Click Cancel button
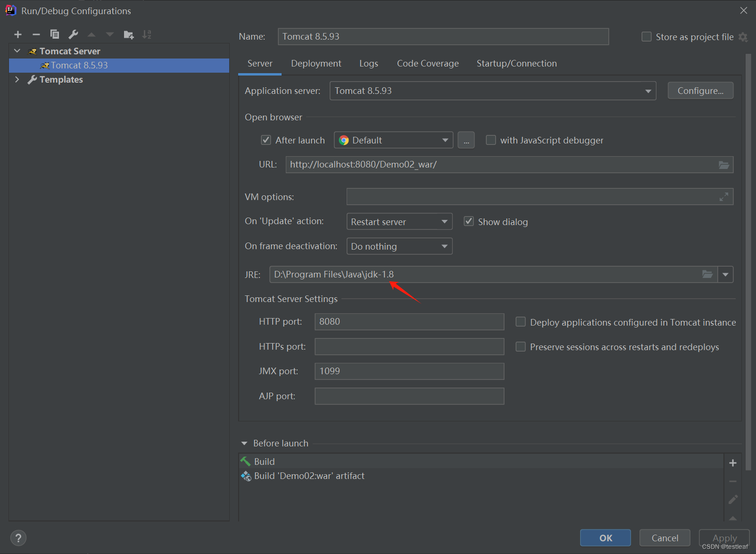 coord(665,538)
